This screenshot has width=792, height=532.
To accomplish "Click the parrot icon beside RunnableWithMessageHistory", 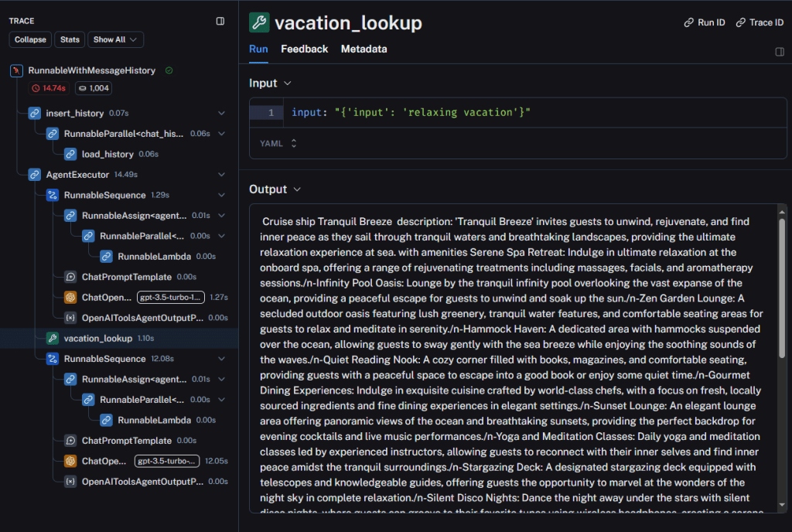I will pyautogui.click(x=16, y=70).
